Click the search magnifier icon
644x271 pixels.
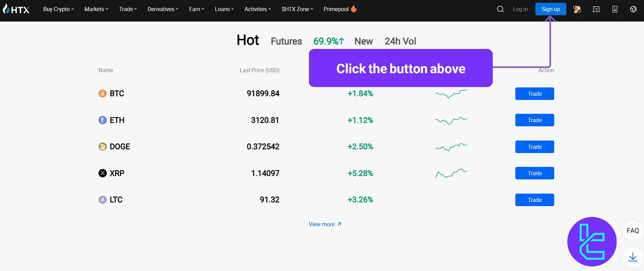[x=500, y=9]
